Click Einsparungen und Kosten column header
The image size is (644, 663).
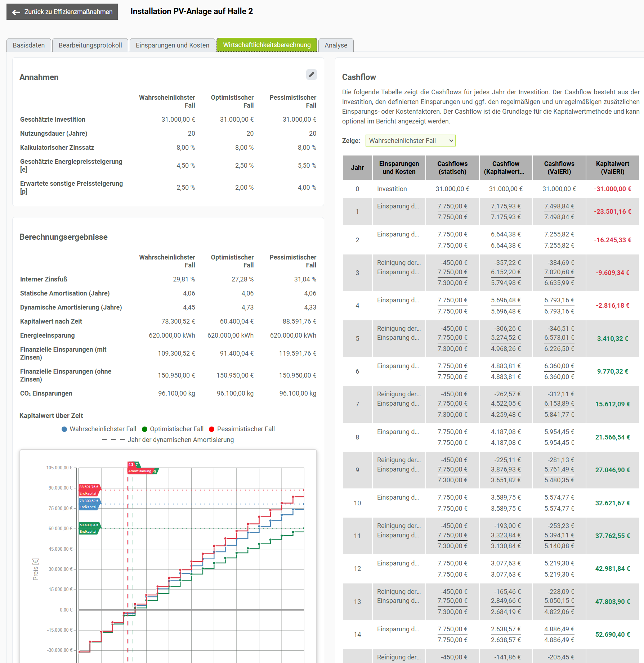pos(399,168)
